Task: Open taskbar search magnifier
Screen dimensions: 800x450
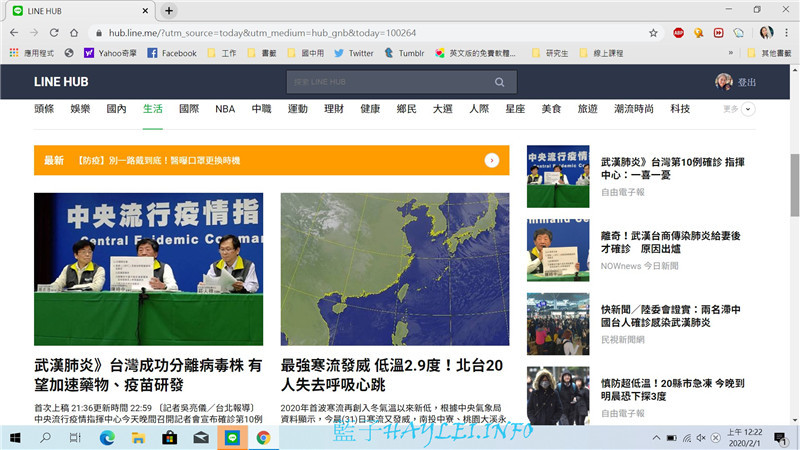Action: (x=45, y=438)
